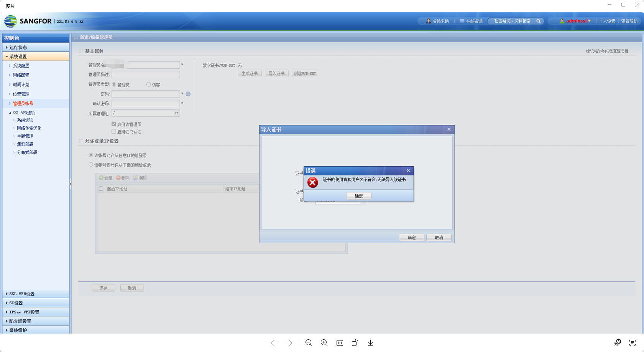644x352 pixels.
Task: Click the zoom in magnifier icon
Action: click(324, 343)
